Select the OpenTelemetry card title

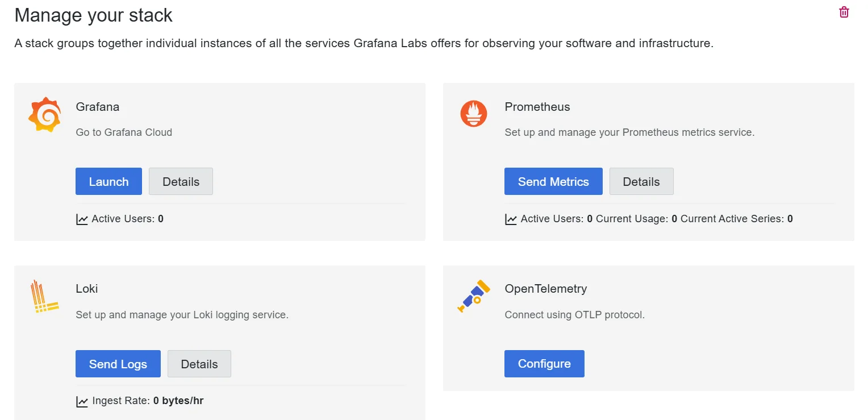pyautogui.click(x=545, y=289)
